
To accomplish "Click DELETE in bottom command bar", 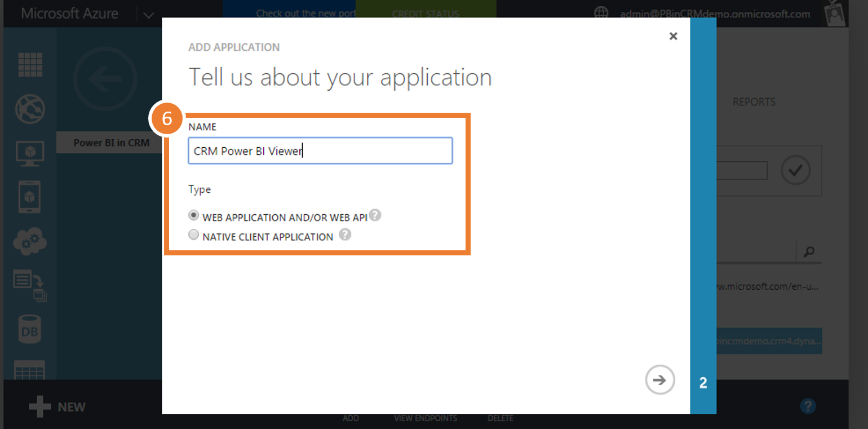I will point(501,418).
